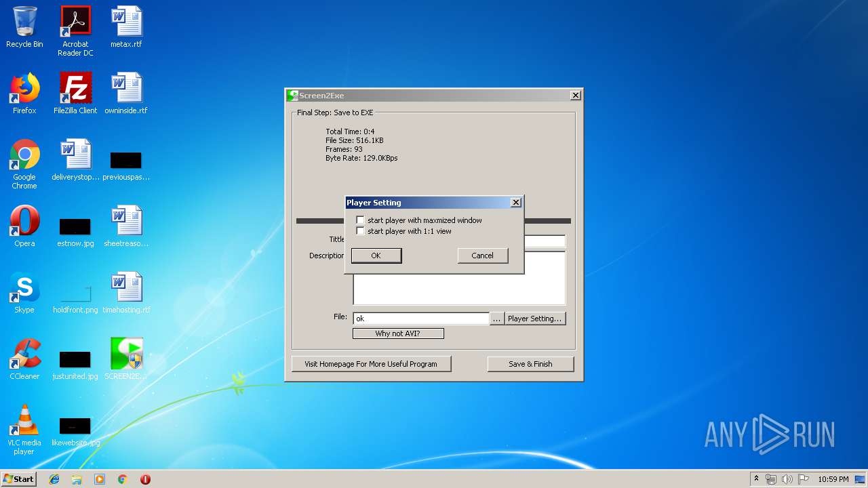Enable start player with 1:1 view
868x488 pixels.
(360, 231)
